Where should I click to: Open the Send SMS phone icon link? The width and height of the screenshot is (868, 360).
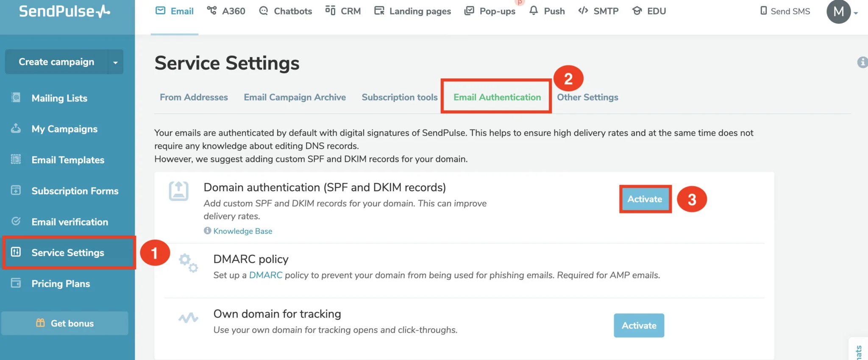point(763,11)
